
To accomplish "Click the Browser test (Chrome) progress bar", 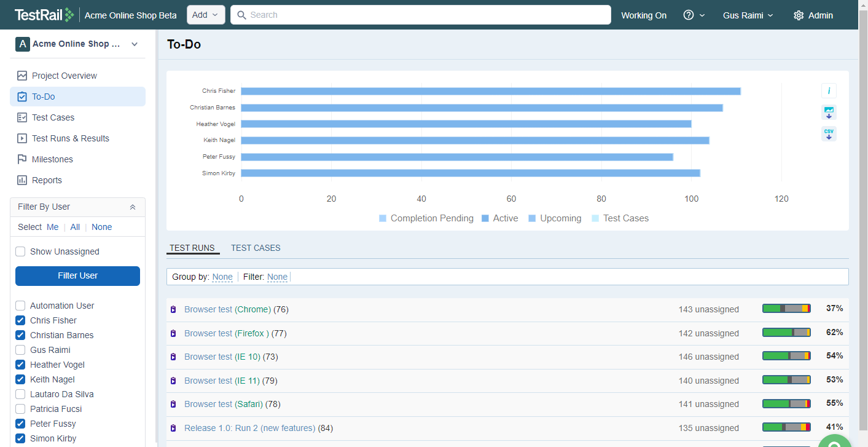I will pos(786,309).
